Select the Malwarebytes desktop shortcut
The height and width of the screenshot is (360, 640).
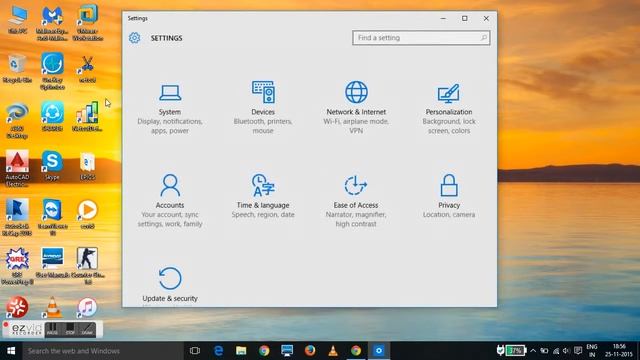coord(52,22)
